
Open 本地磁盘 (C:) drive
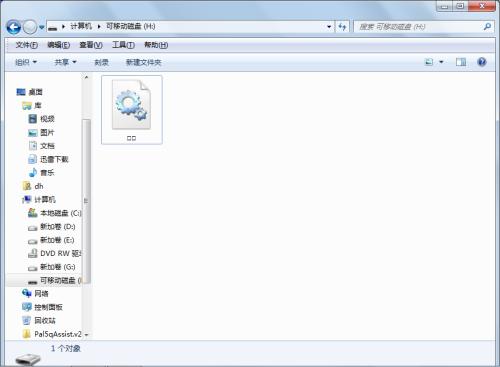[x=61, y=213]
